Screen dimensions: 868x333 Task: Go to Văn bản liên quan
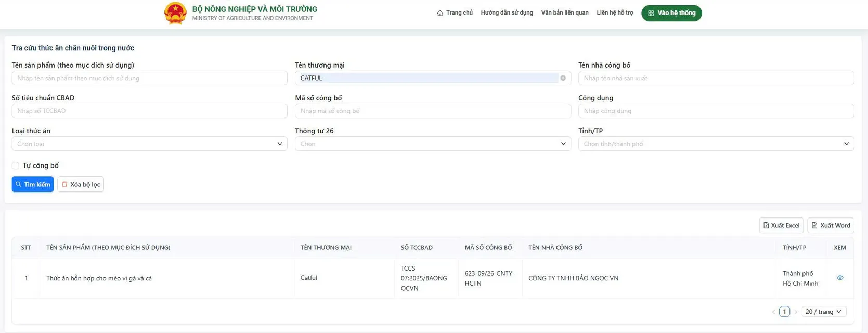click(565, 13)
